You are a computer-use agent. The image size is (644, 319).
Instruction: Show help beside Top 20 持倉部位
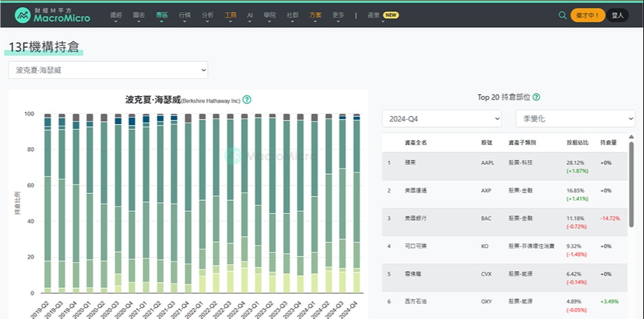click(536, 97)
